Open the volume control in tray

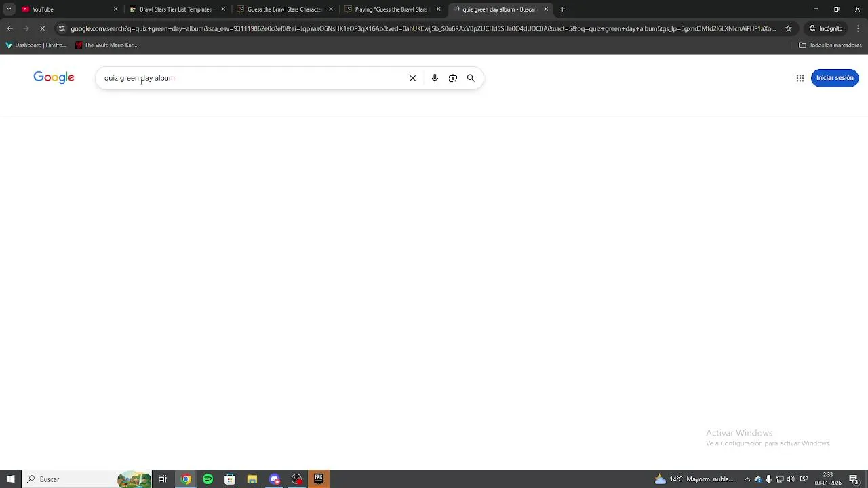[791, 479]
